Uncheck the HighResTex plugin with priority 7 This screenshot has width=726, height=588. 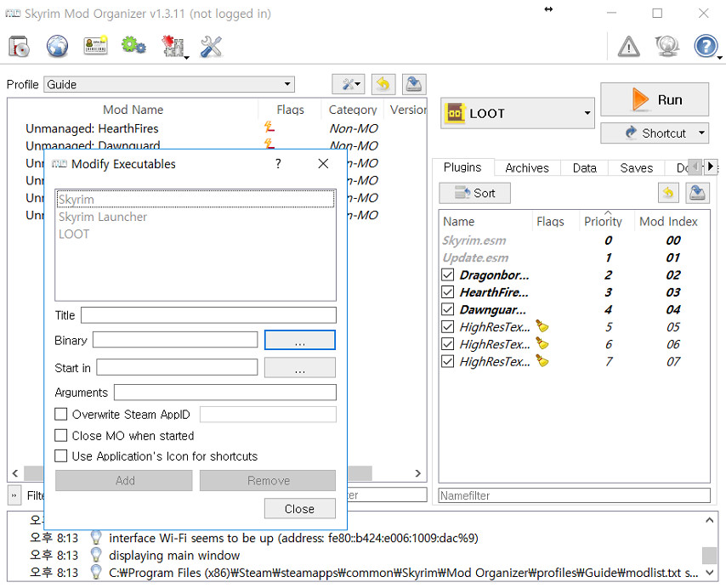448,361
